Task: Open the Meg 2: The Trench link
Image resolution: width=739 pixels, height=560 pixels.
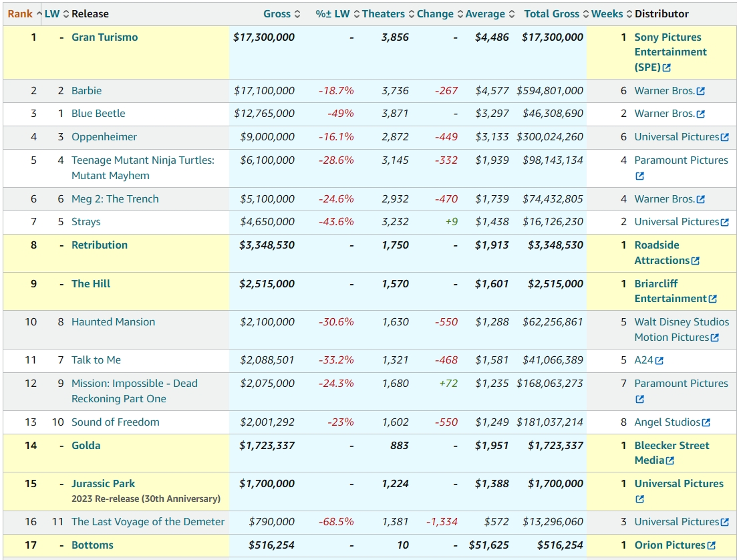Action: tap(115, 199)
